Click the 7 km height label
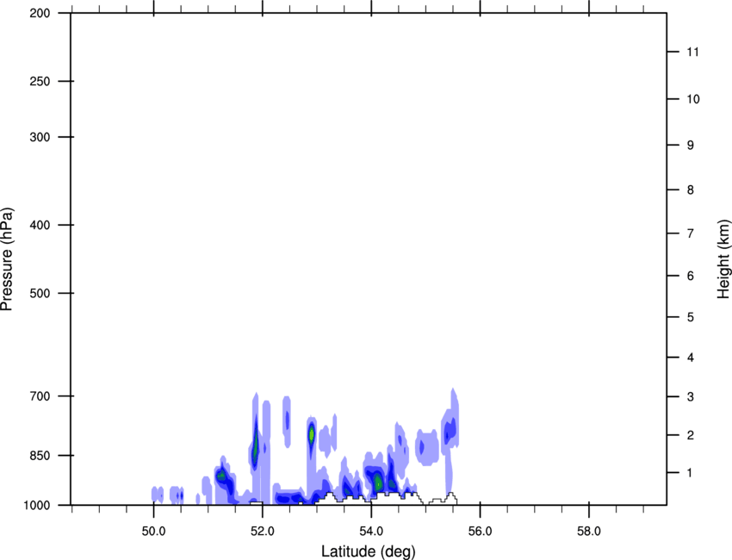This screenshot has height=560, width=732. (691, 233)
